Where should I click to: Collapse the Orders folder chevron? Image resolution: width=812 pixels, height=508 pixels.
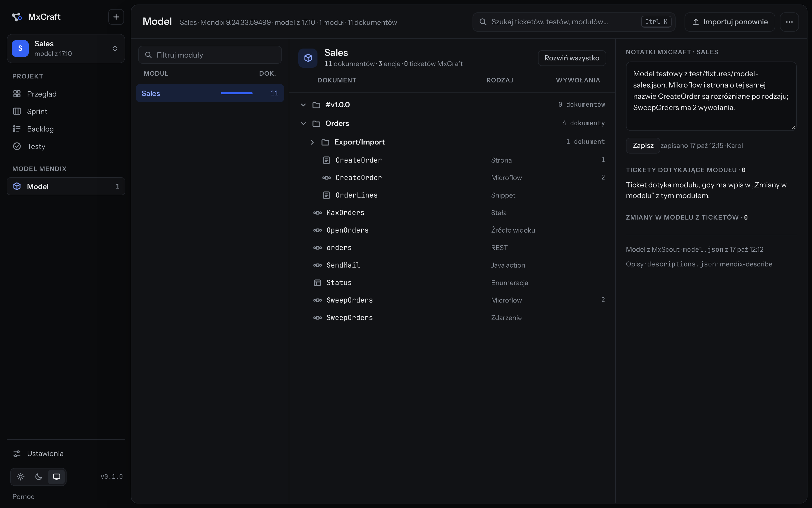tap(303, 124)
